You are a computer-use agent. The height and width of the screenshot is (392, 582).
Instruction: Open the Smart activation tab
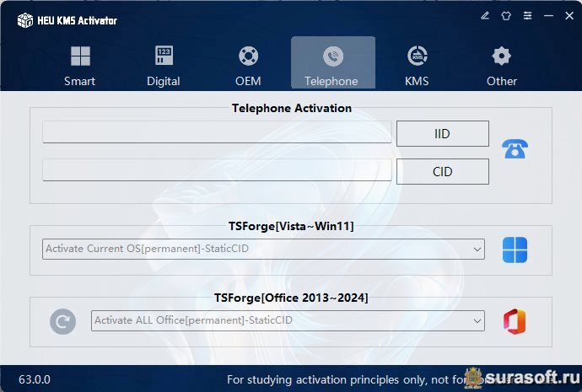[x=80, y=66]
